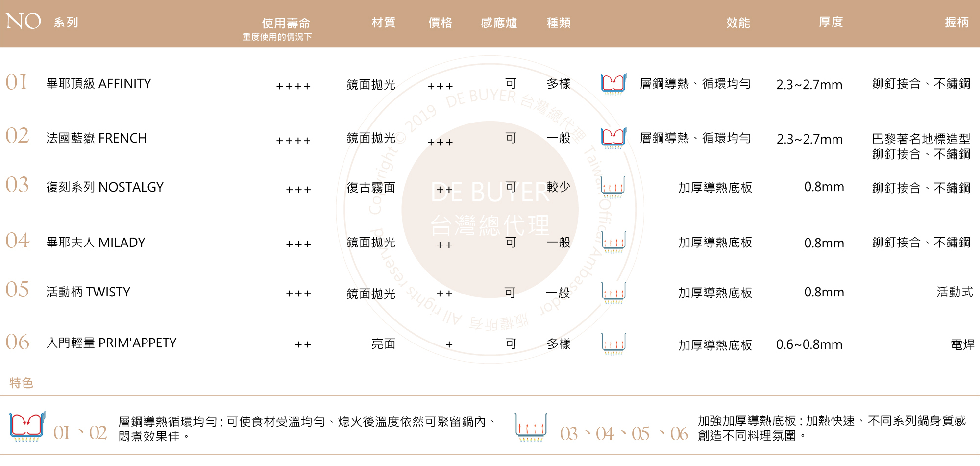The image size is (980, 466).
Task: Select the '活動式' handle cell
Action: click(955, 292)
